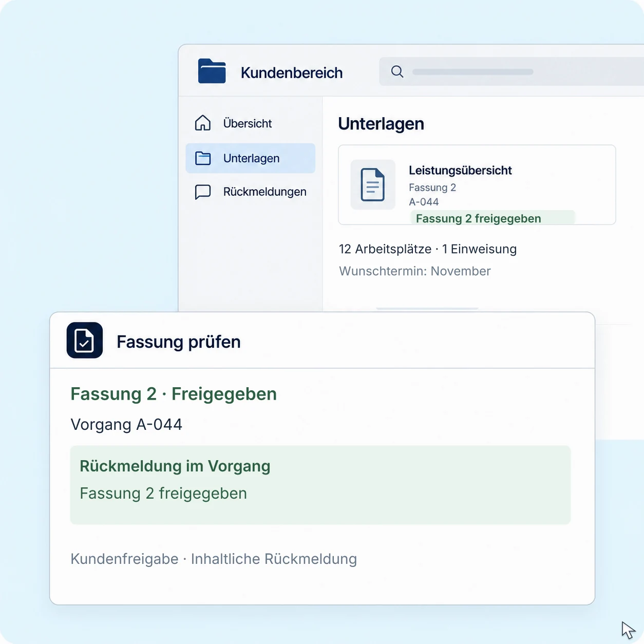The image size is (644, 644).
Task: Select the Unterlagen sidebar entry
Action: click(x=250, y=158)
